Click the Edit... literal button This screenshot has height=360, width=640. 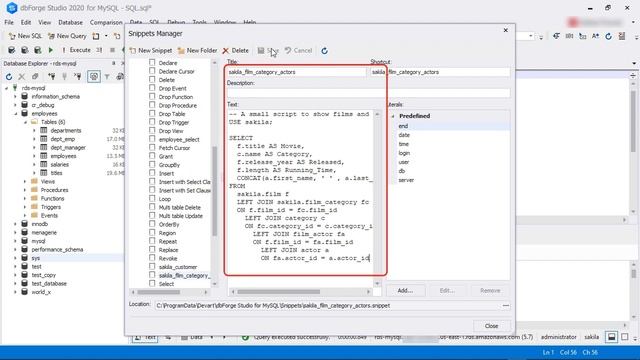(447, 291)
